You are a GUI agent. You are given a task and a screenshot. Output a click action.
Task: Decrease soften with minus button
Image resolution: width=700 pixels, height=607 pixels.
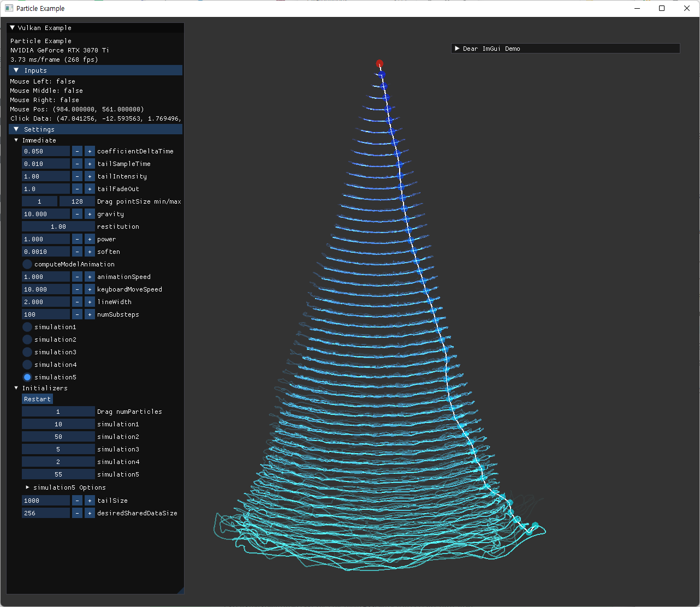click(77, 252)
